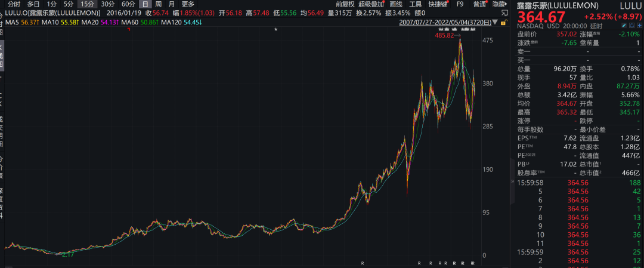644x268 pixels.
Task: Click the first R event marker at chart bottom
Action: [363, 263]
